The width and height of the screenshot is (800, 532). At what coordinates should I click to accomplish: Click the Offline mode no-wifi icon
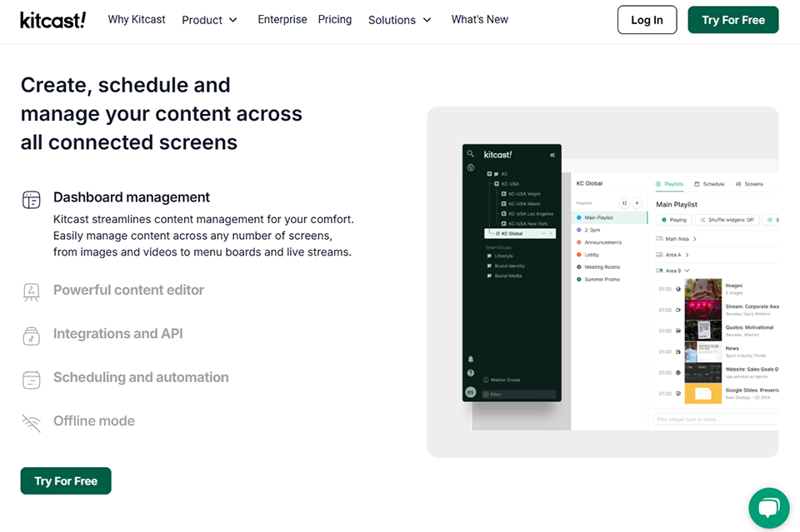coord(31,423)
